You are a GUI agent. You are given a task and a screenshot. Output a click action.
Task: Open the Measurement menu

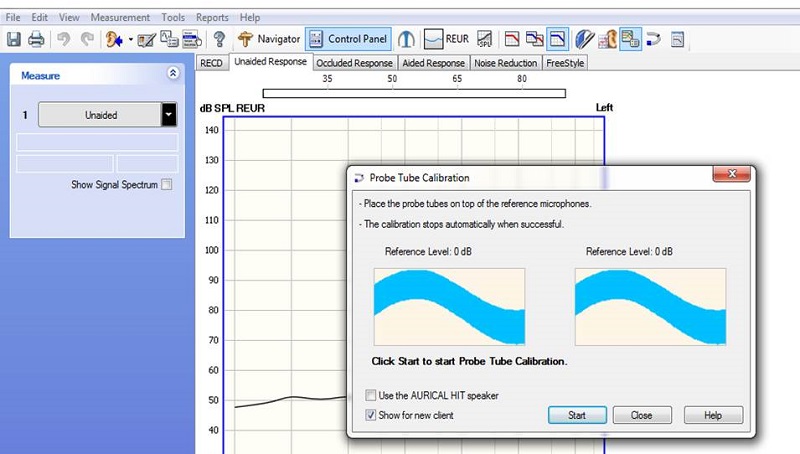point(120,17)
